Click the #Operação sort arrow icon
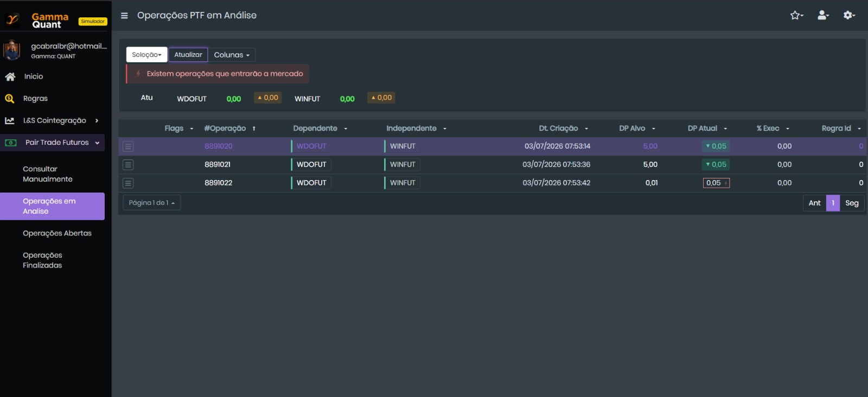 [x=254, y=129]
